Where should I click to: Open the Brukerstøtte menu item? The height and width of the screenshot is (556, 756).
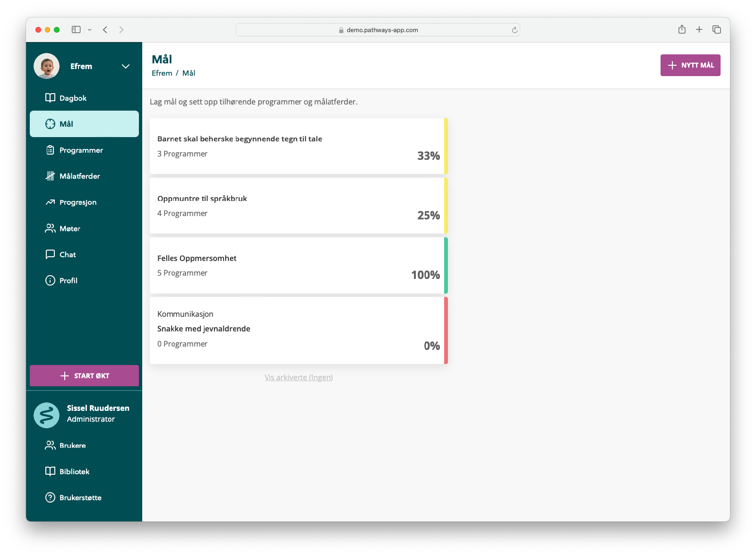point(84,497)
